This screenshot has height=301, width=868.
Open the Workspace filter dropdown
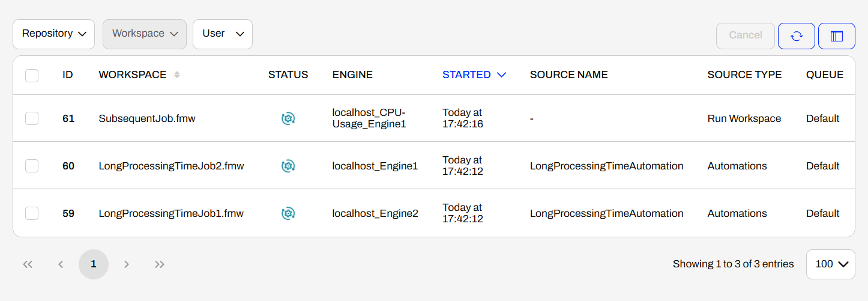(x=145, y=34)
